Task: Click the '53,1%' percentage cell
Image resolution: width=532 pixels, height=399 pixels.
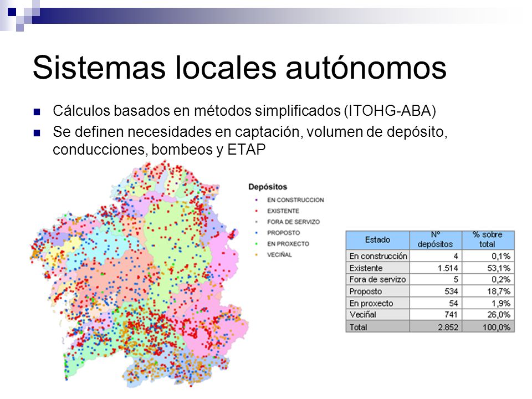Action: tap(488, 268)
